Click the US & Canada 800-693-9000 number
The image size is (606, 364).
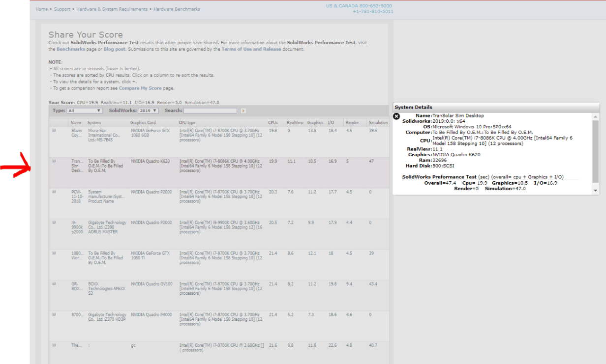coord(359,6)
